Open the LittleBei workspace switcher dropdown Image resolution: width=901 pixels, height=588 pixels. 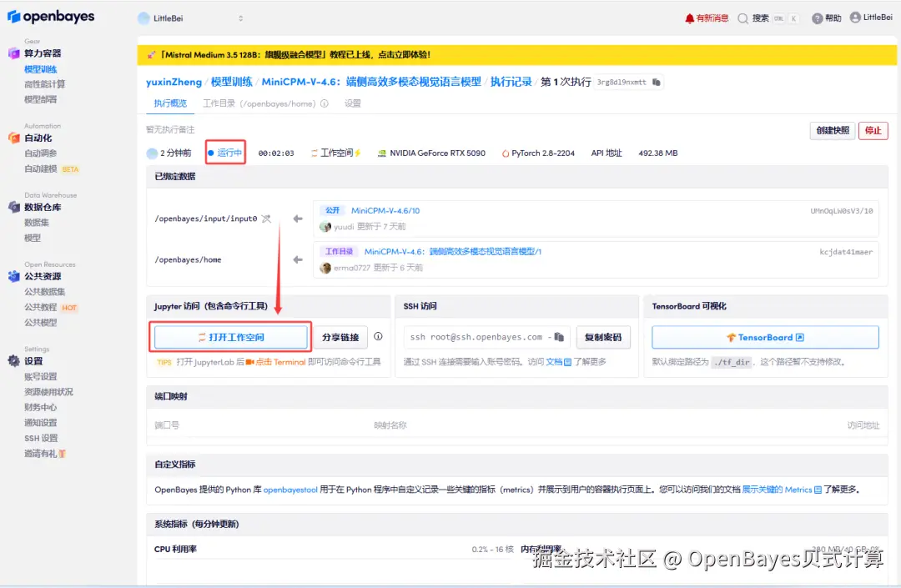point(191,18)
